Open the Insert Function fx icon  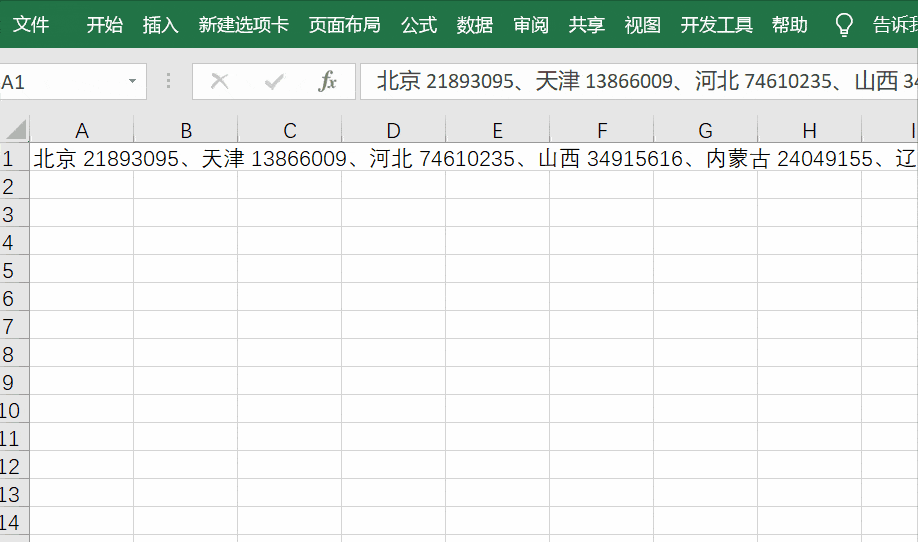pyautogui.click(x=327, y=81)
